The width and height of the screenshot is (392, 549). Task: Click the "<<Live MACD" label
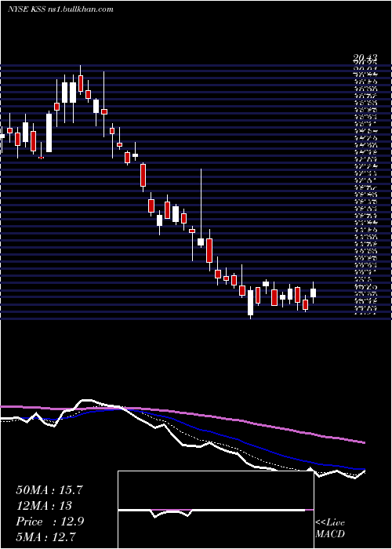[x=330, y=529]
